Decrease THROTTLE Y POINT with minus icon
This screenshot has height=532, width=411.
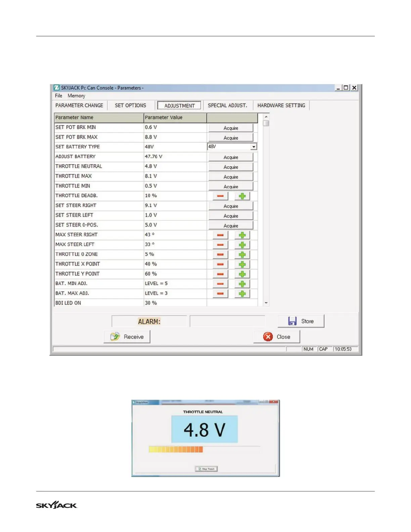pyautogui.click(x=220, y=274)
